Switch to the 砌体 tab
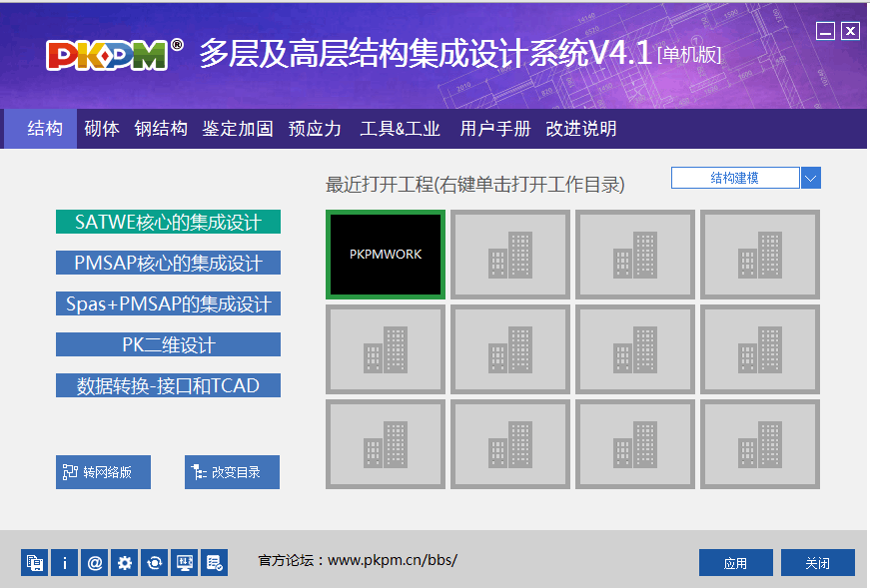The image size is (870, 588). click(x=102, y=129)
